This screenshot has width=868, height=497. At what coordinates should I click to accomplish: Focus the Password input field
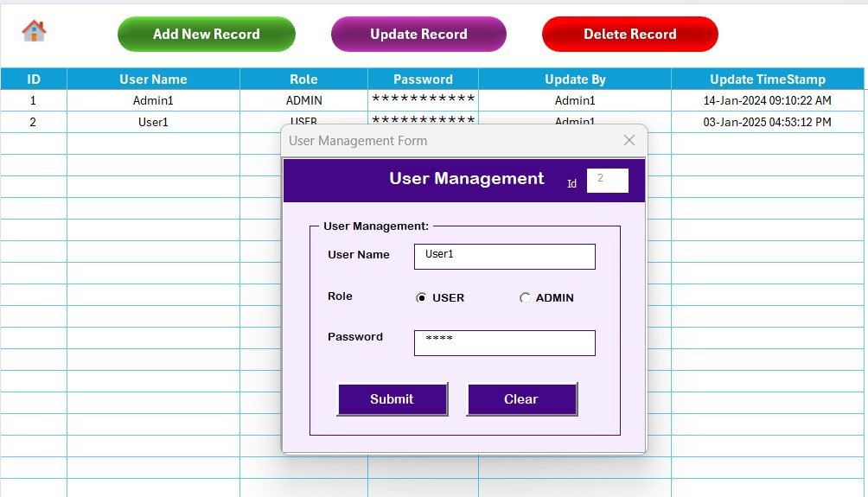(x=505, y=343)
